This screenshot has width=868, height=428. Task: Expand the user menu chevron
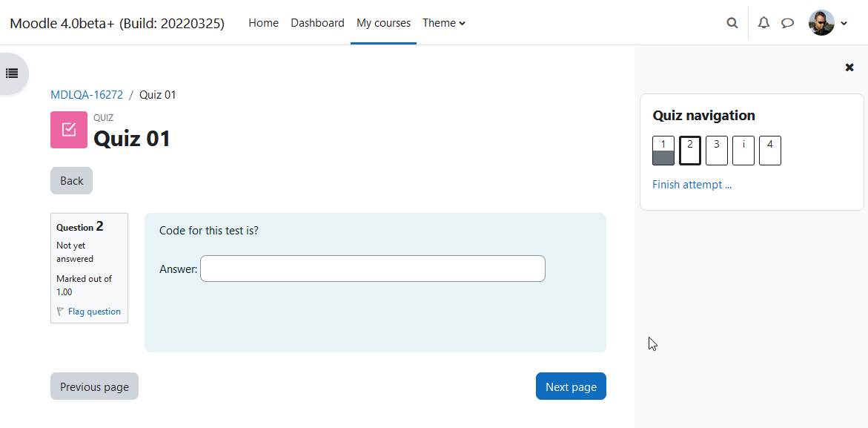[844, 23]
